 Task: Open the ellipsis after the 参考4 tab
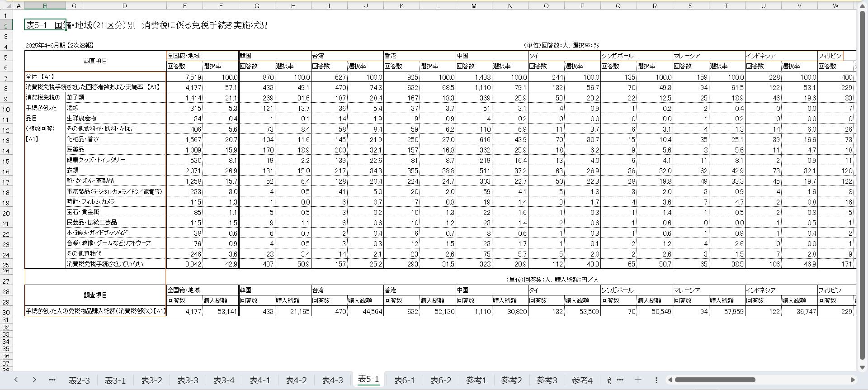point(620,380)
